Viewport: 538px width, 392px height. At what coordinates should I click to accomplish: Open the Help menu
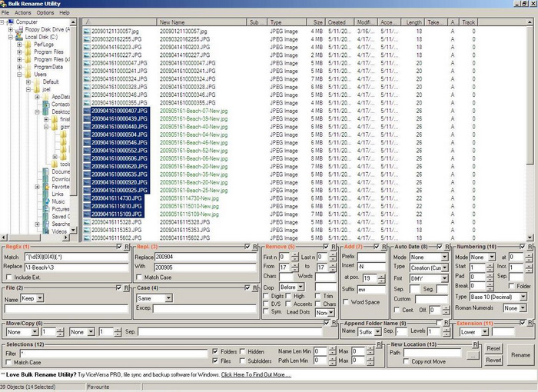pos(65,13)
